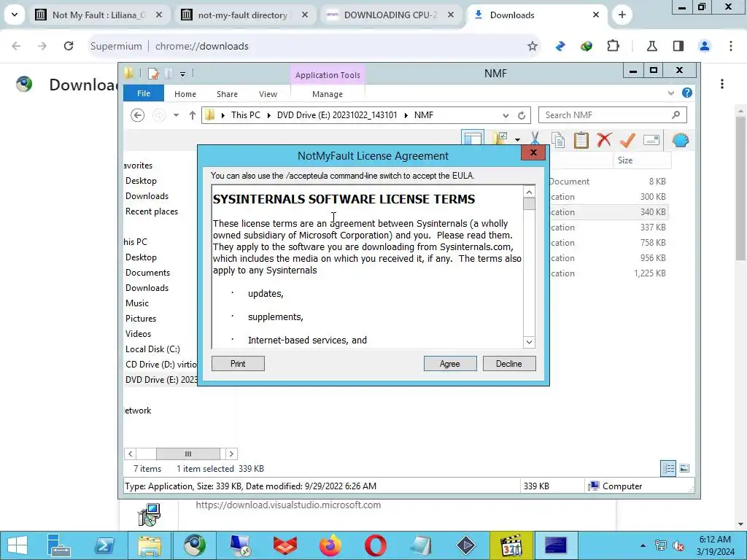Click the license text scroll up arrow
Screen dimensions: 747x560
(529, 192)
